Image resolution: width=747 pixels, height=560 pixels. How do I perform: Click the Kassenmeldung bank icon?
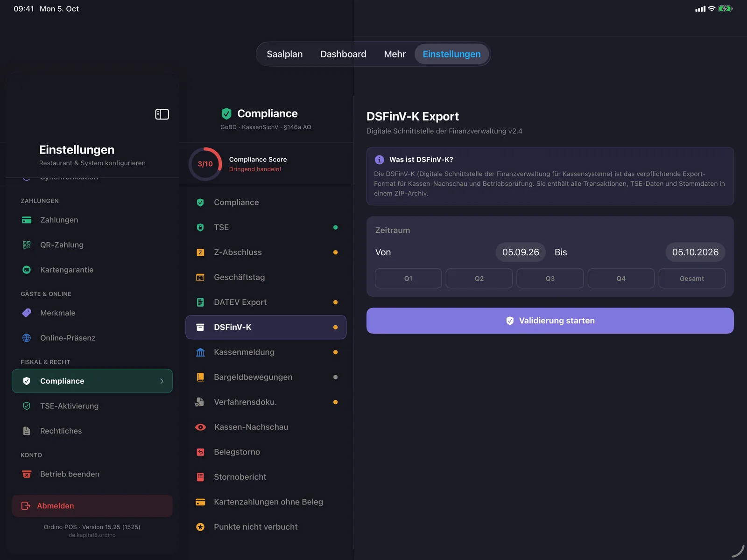(x=200, y=352)
